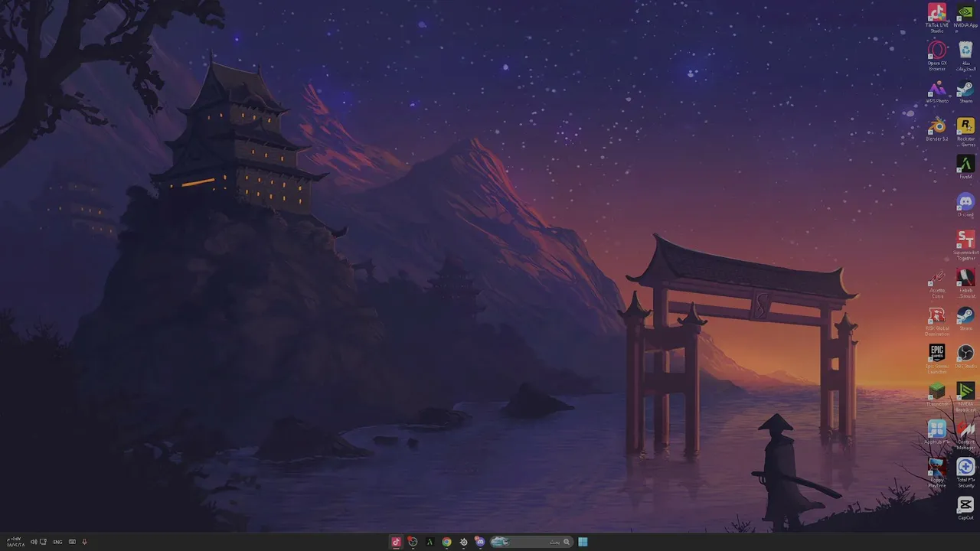The width and height of the screenshot is (980, 551).
Task: Open the Rockstar Games shortcut
Action: (x=965, y=131)
